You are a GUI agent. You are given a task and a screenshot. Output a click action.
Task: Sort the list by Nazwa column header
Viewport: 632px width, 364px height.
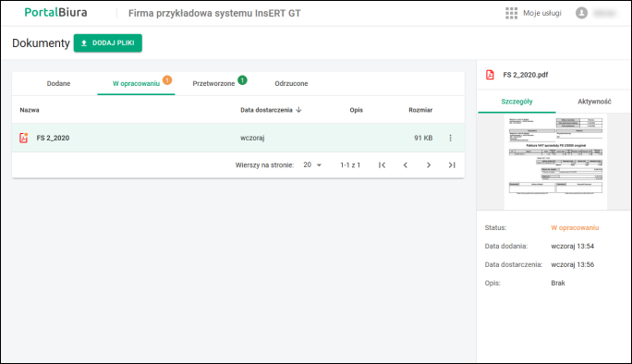click(30, 110)
